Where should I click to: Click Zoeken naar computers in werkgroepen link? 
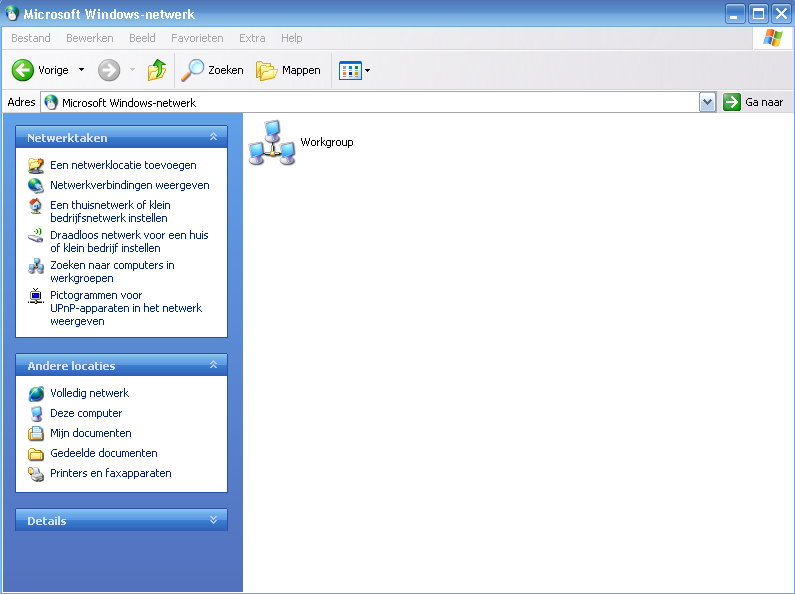pyautogui.click(x=113, y=272)
